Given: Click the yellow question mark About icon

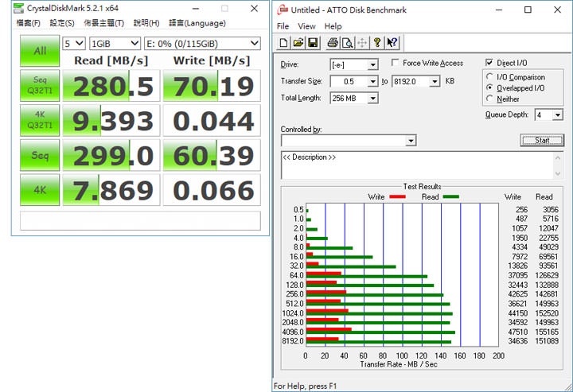Looking at the screenshot, I should 377,42.
